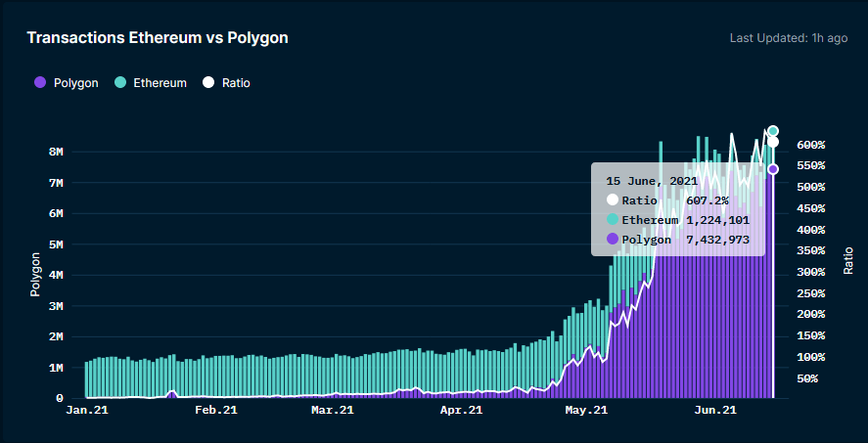Click the white Ratio legend dot
This screenshot has height=443, width=868.
click(x=207, y=83)
